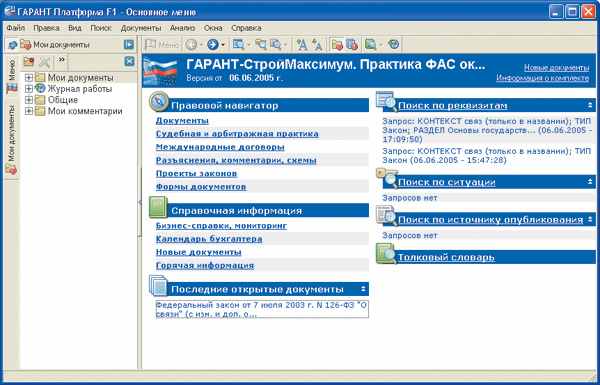Open the Документы menu
The width and height of the screenshot is (600, 385).
(141, 28)
